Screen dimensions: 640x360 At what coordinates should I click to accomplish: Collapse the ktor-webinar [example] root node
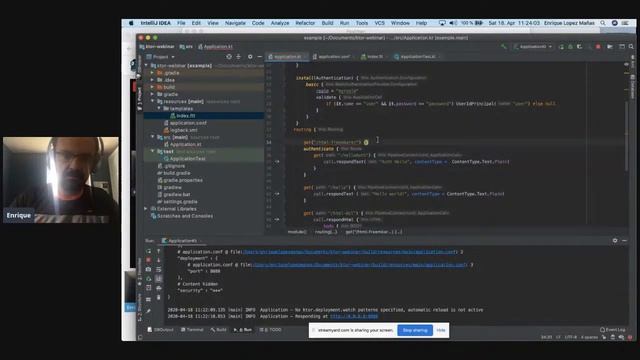[x=147, y=65]
